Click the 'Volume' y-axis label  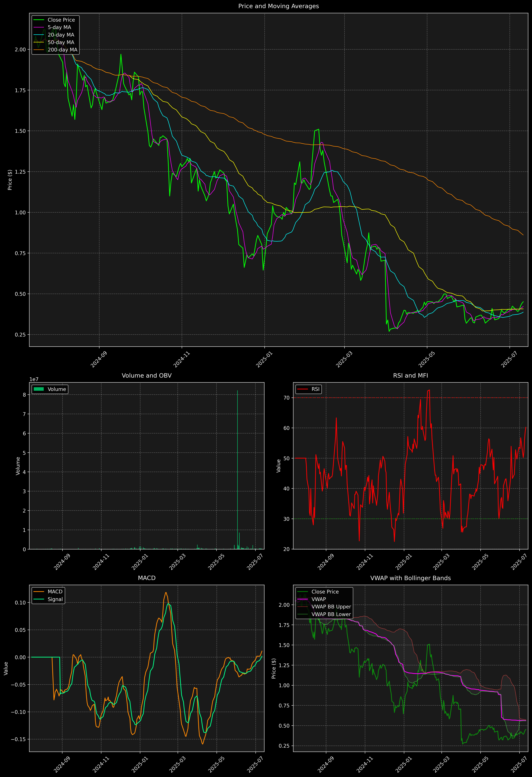point(18,466)
